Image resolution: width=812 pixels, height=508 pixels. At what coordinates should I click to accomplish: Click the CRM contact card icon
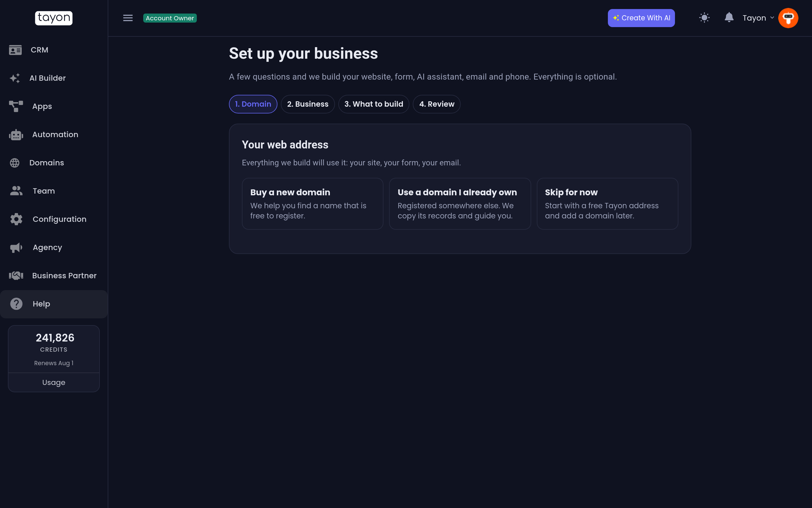pos(16,50)
